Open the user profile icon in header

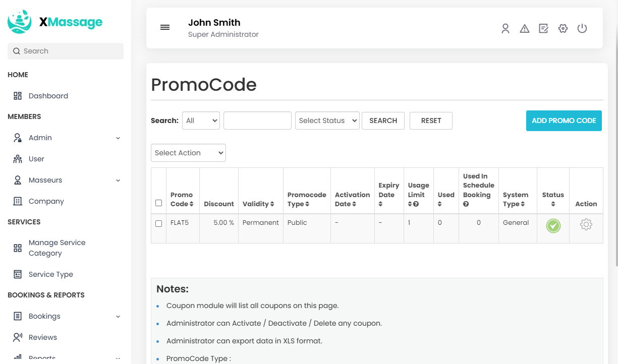505,29
